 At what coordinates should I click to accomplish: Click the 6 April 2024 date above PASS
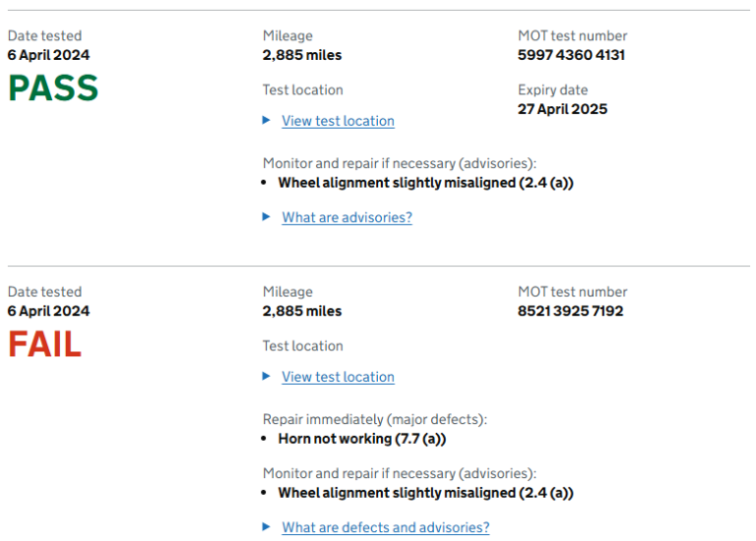[x=48, y=55]
